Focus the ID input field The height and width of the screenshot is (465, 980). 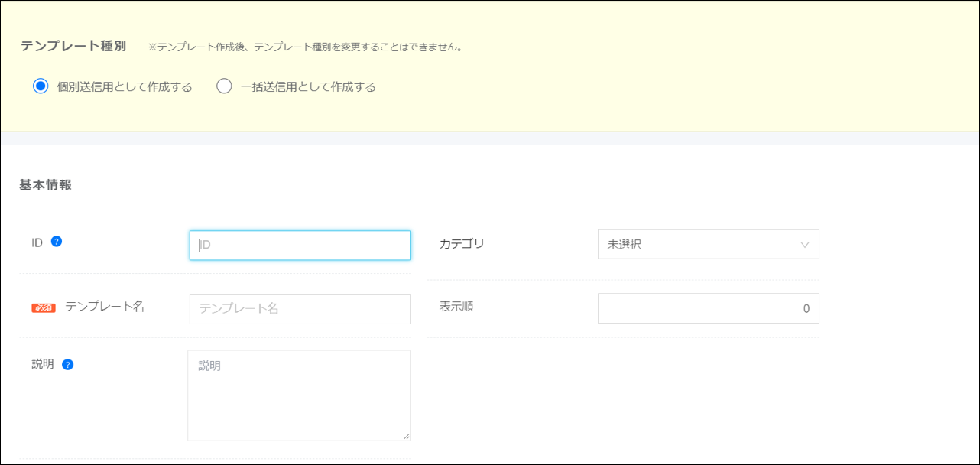[x=300, y=246]
